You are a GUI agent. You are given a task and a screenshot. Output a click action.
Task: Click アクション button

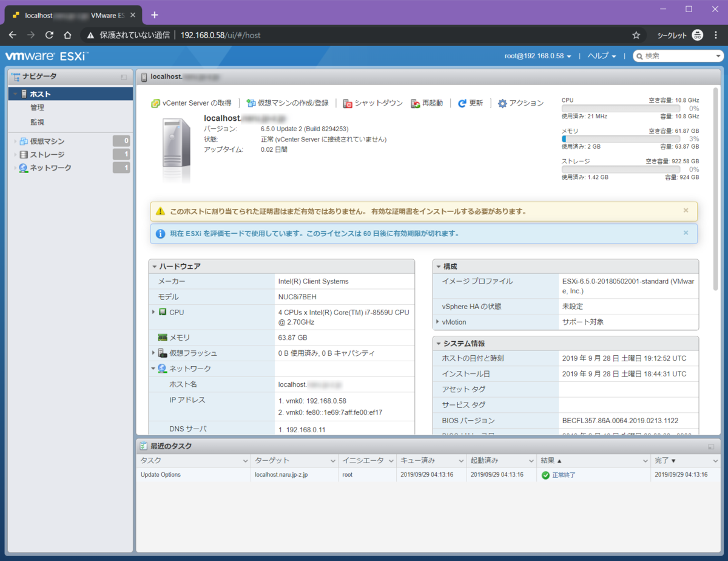[521, 103]
